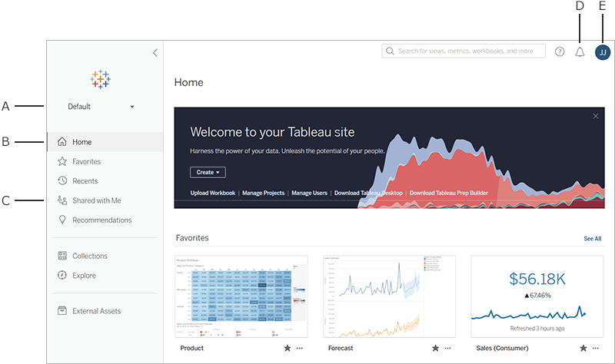The height and width of the screenshot is (364, 615).
Task: Go to Home in the sidebar
Action: (105, 142)
